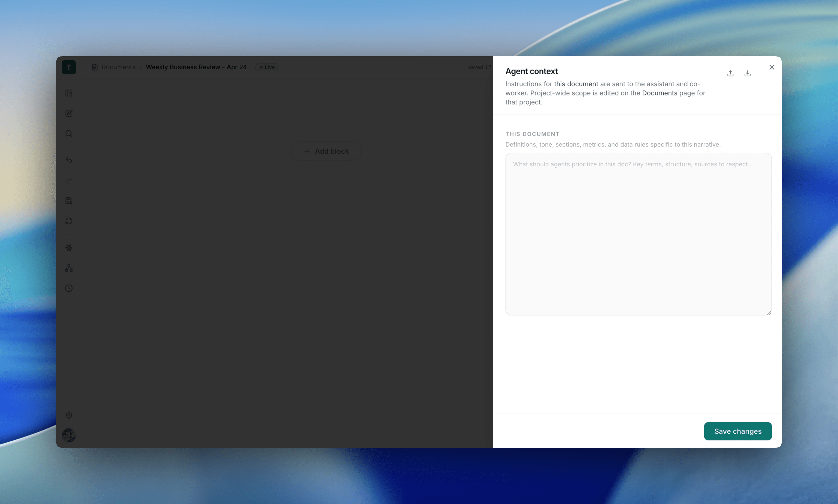
Task: Click the document icon beside Documents breadcrumb
Action: 95,67
